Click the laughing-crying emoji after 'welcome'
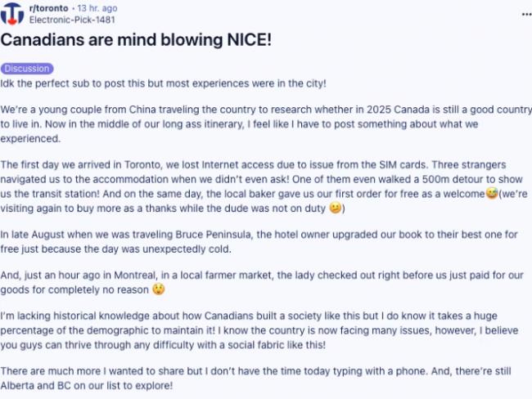The height and width of the screenshot is (399, 532). pyautogui.click(x=492, y=193)
